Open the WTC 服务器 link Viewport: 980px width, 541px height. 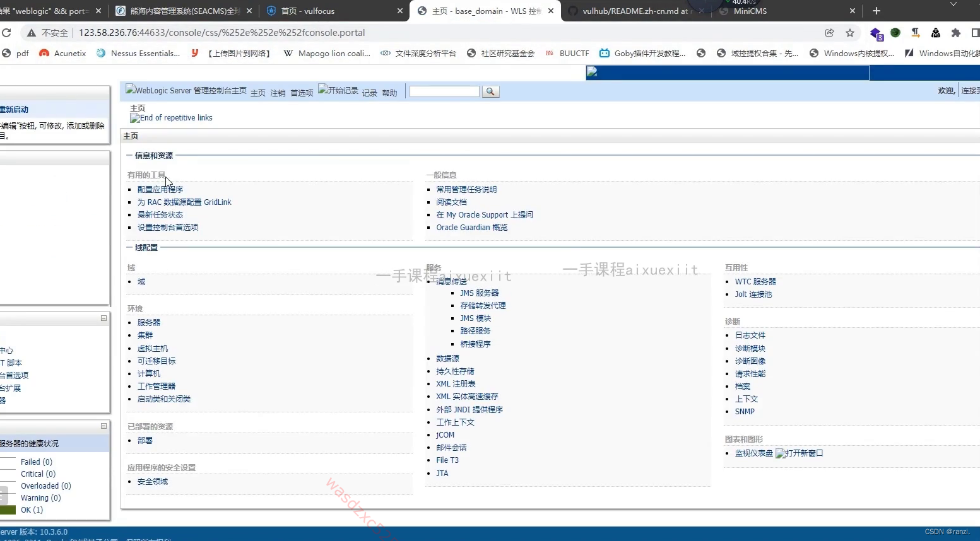(755, 282)
